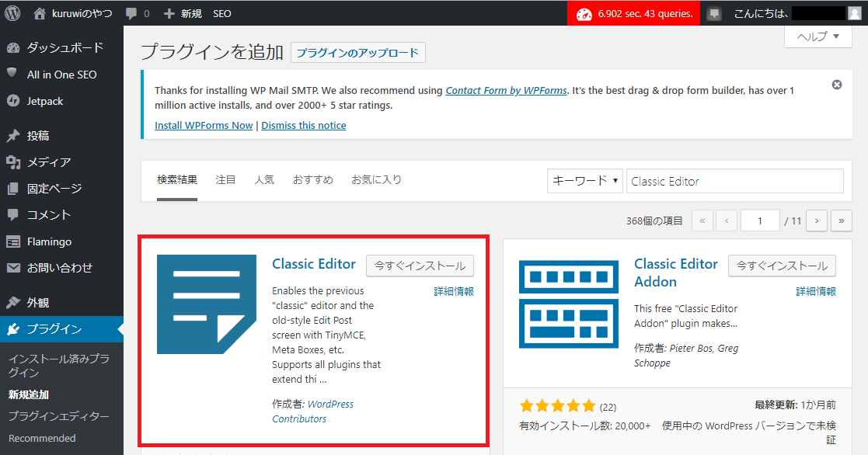The image size is (868, 455).
Task: Open 新規追加 submenu item
Action: [29, 394]
